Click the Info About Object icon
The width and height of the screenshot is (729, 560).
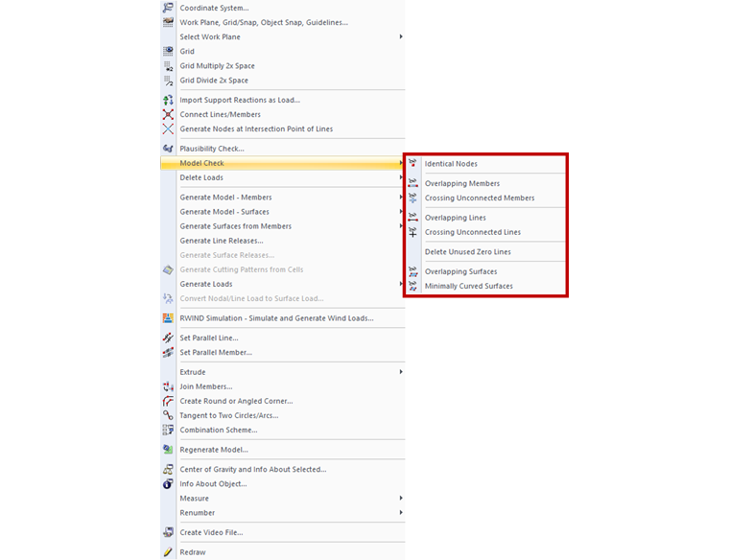click(x=168, y=484)
